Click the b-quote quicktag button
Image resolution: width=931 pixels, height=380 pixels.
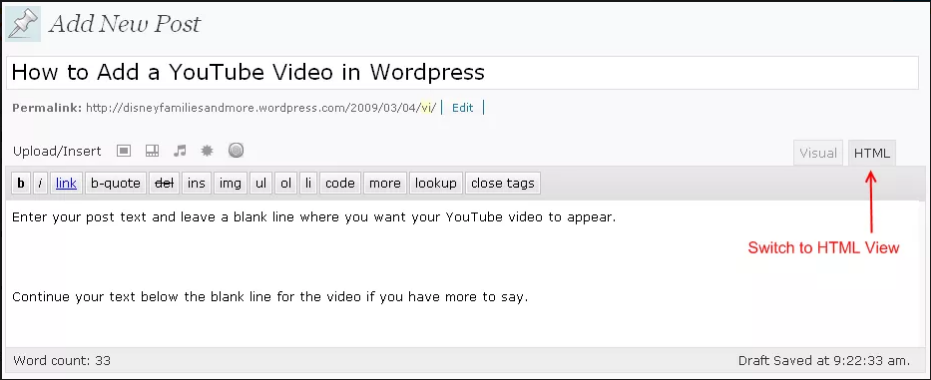[x=115, y=183]
